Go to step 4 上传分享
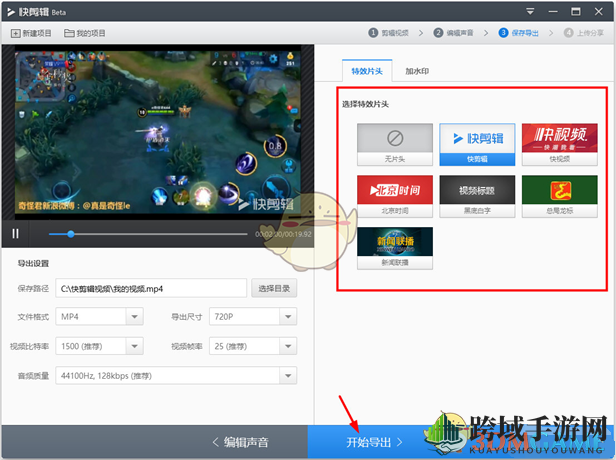Viewport: 616px width, 460px height. [x=584, y=33]
